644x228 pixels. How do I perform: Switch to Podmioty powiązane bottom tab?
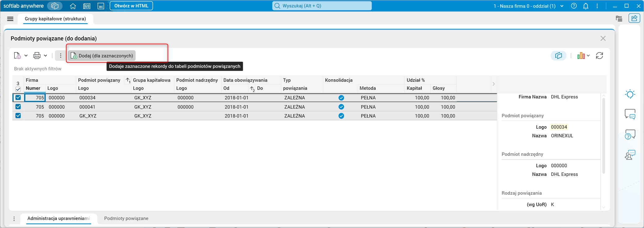pyautogui.click(x=126, y=218)
